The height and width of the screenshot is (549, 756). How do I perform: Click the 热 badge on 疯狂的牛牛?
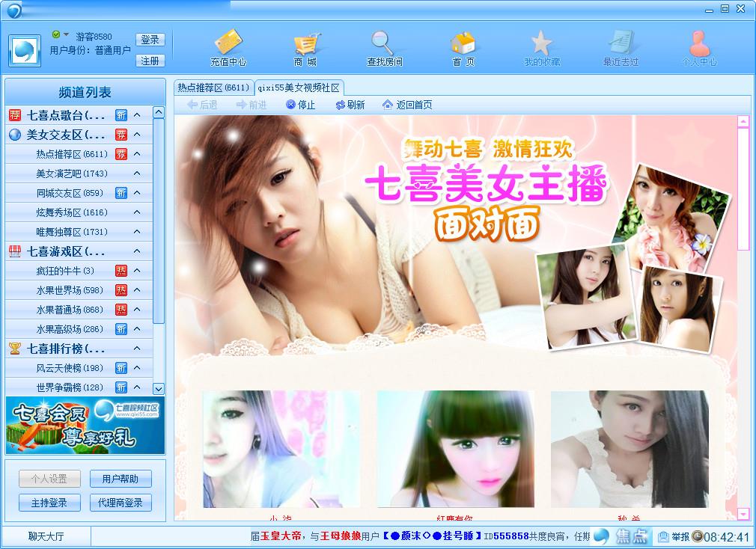click(x=121, y=271)
